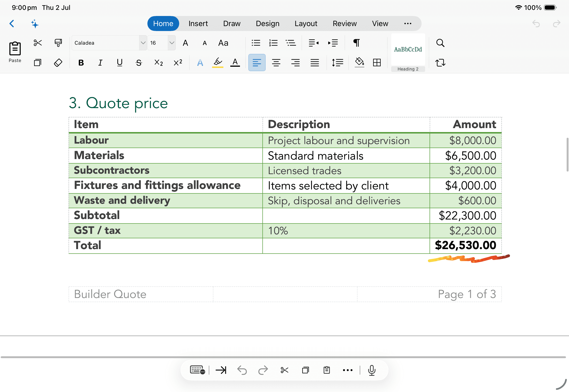This screenshot has height=392, width=569.
Task: Select align right
Action: 295,62
